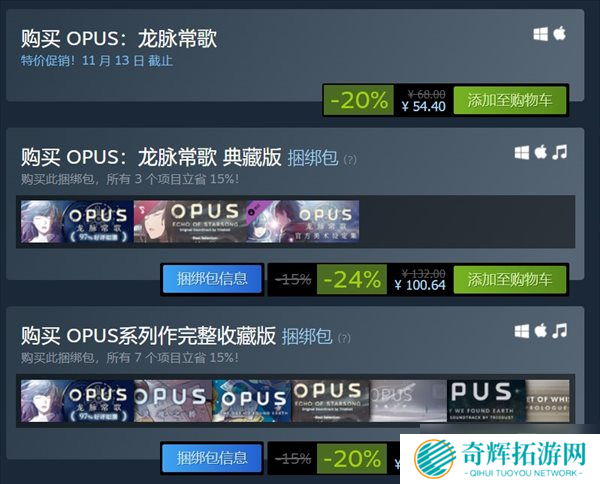Viewport: 600px width, 484px height.
Task: Click Apple icon in OPUS系列作完整收藏版 bundle
Action: (x=540, y=331)
